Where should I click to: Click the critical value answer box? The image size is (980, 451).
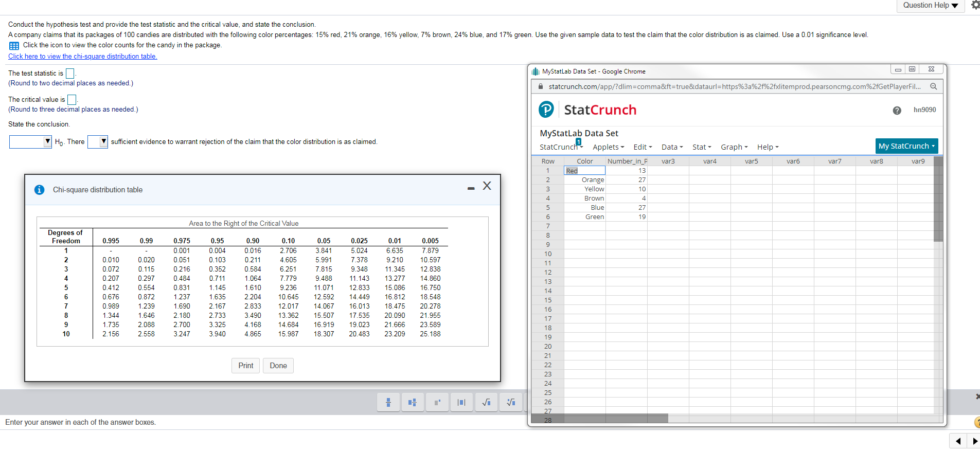pyautogui.click(x=72, y=100)
